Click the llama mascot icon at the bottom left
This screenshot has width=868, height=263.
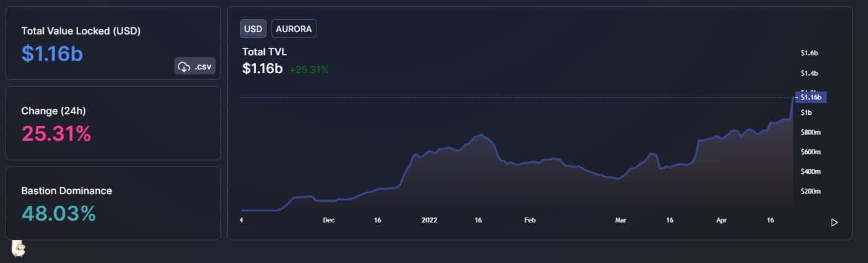pos(18,248)
